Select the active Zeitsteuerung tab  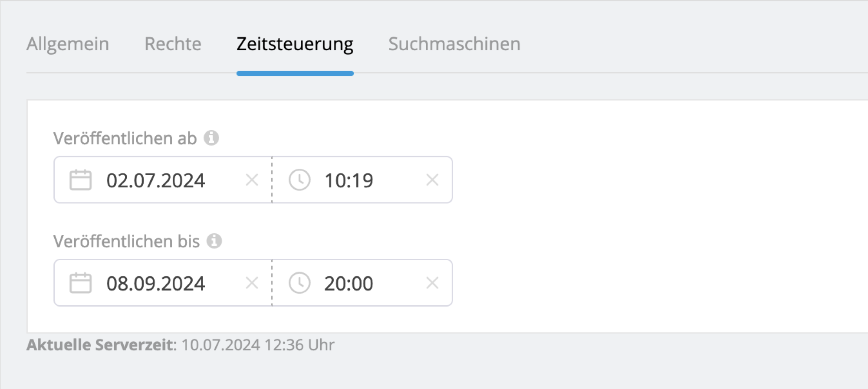tap(294, 44)
